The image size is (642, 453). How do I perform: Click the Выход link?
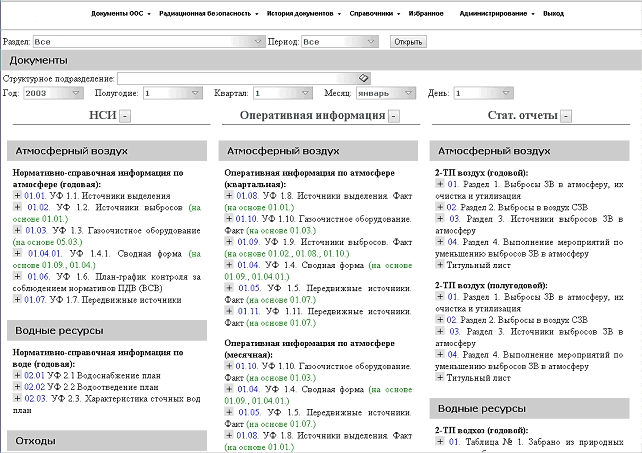coord(553,14)
